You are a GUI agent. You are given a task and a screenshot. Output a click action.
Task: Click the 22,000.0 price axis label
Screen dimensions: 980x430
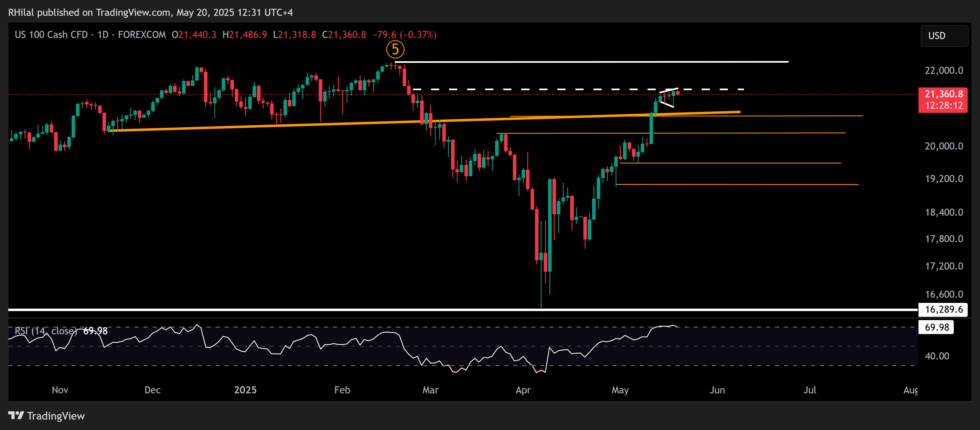point(944,71)
